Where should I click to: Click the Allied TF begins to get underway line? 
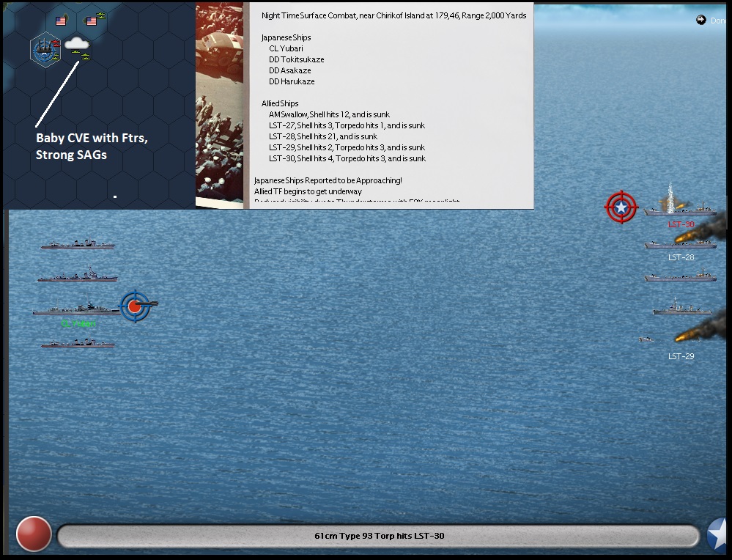pyautogui.click(x=308, y=191)
